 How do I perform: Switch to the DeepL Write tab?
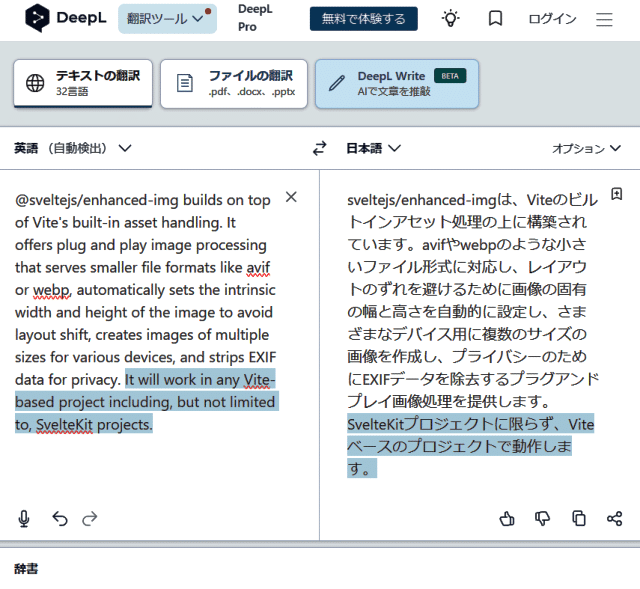coord(397,84)
